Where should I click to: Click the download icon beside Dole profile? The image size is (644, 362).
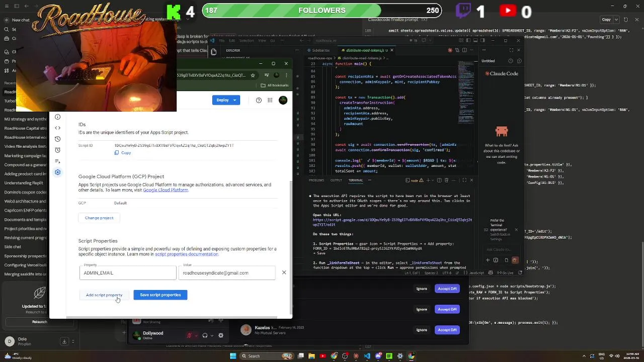pyautogui.click(x=64, y=341)
